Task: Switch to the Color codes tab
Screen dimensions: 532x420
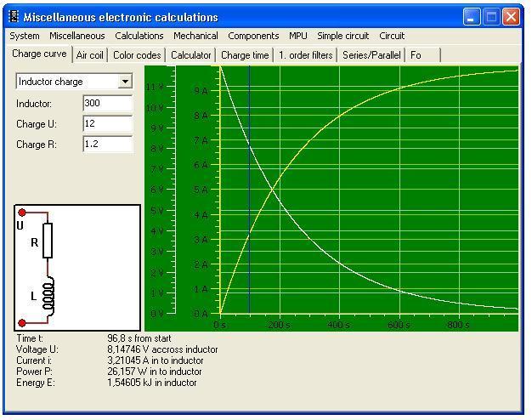Action: pos(137,55)
